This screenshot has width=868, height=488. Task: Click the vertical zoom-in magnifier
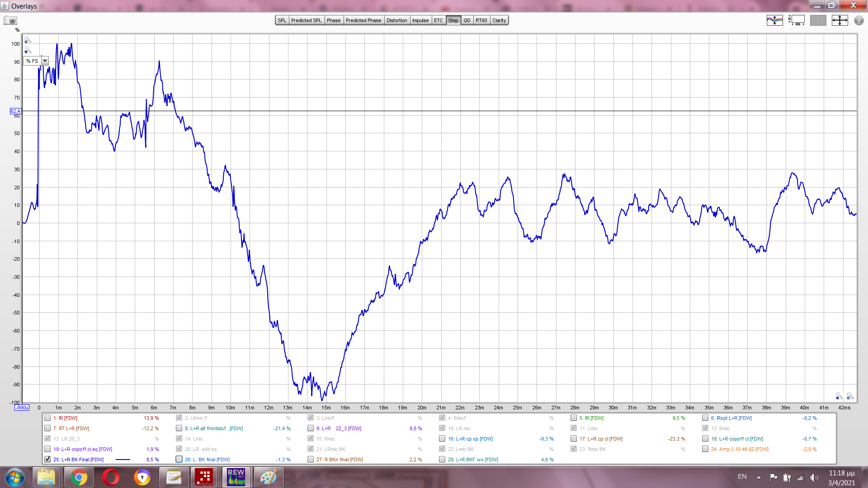point(28,40)
